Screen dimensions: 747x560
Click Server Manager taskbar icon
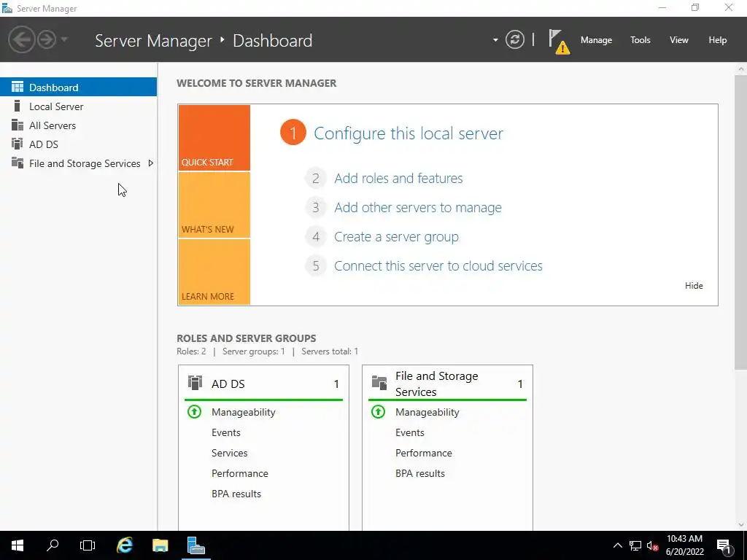click(196, 545)
